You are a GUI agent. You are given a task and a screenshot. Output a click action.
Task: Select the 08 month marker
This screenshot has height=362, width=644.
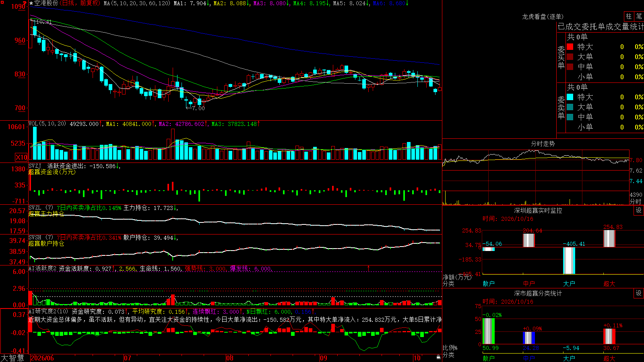tap(230, 358)
